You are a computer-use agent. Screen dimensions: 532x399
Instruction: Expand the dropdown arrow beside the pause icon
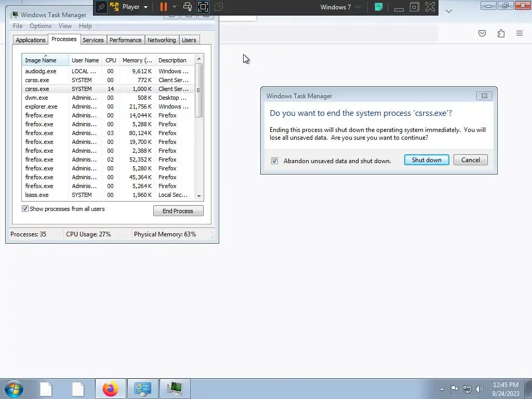[175, 7]
